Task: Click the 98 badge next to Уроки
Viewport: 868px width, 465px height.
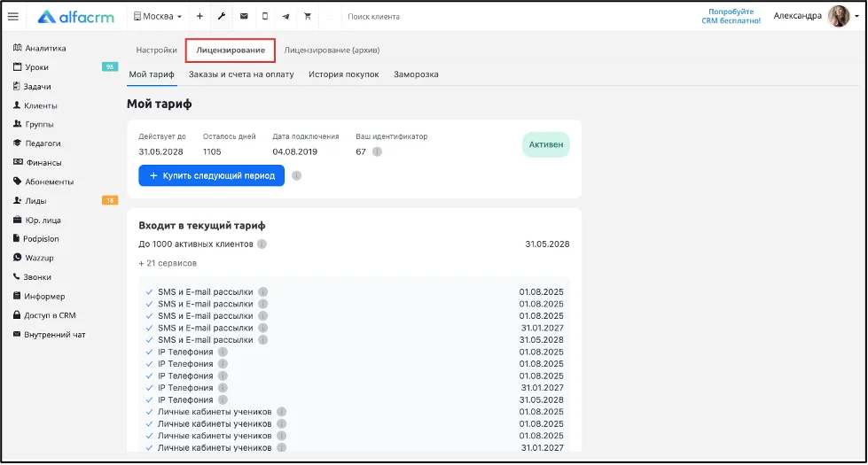Action: (110, 67)
